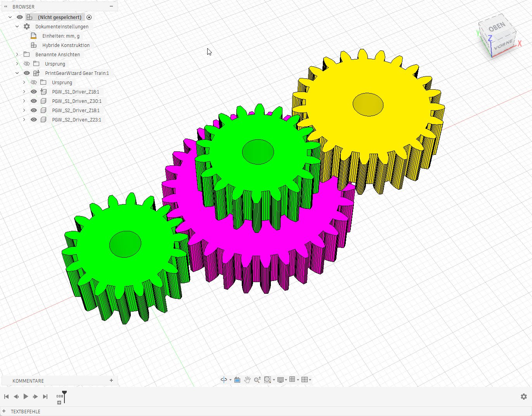Play the design timeline
This screenshot has height=416, width=532.
[x=26, y=396]
